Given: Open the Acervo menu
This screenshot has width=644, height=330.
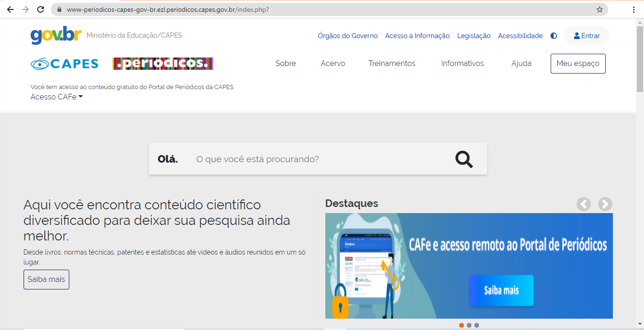Looking at the screenshot, I should tap(333, 64).
